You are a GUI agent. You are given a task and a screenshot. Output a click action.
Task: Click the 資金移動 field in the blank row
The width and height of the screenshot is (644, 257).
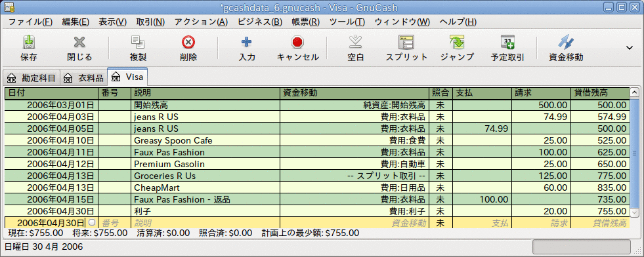pyautogui.click(x=354, y=222)
